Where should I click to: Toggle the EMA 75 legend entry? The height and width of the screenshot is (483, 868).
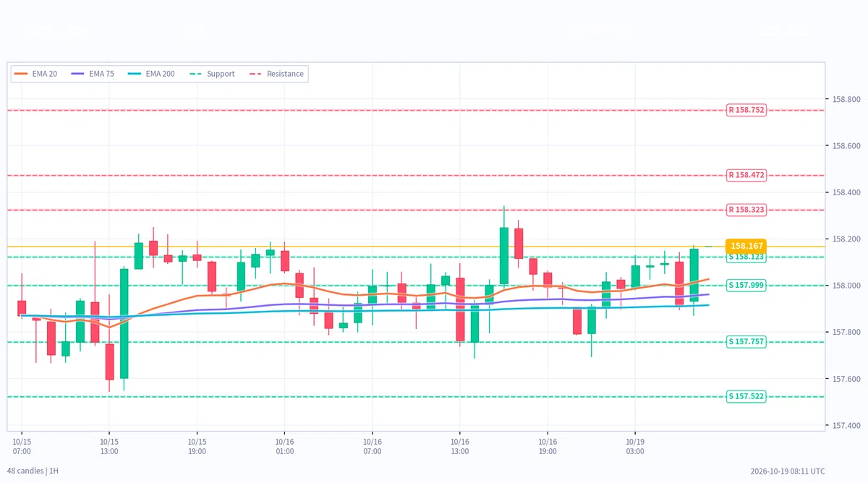(93, 74)
